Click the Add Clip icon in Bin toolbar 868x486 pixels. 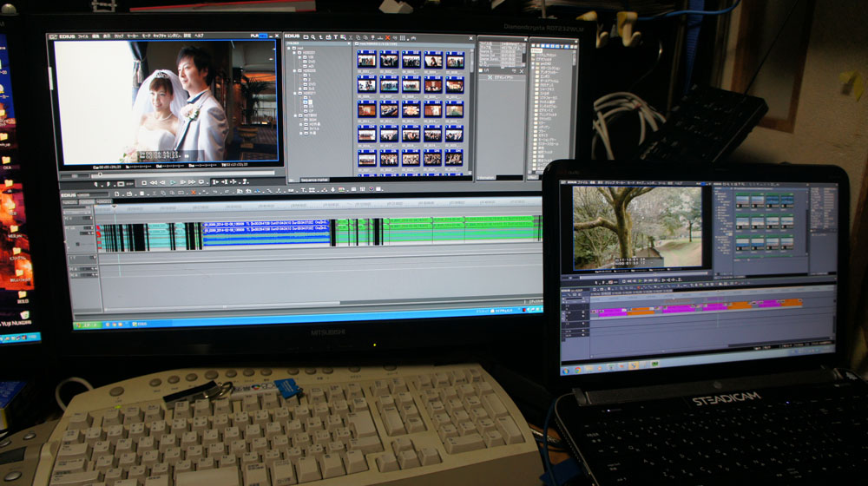pyautogui.click(x=329, y=37)
